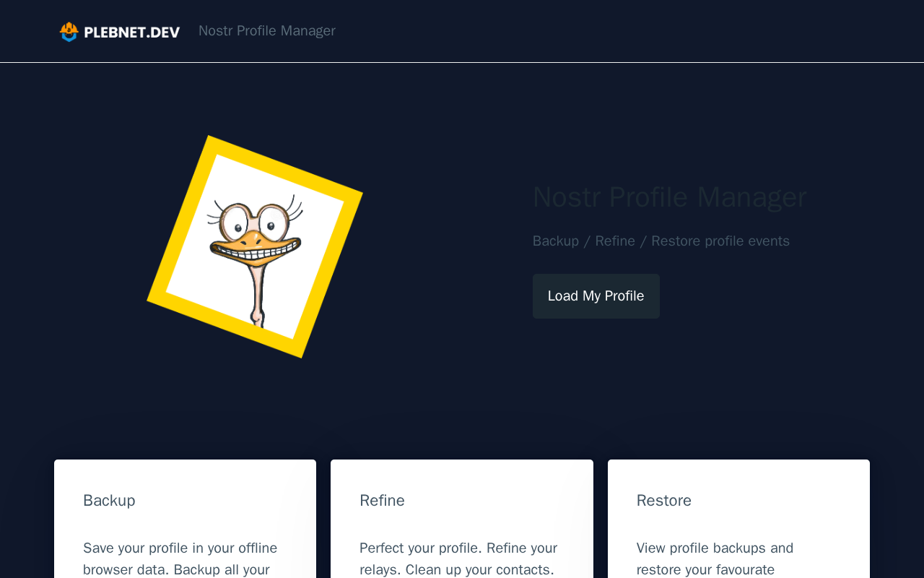
Task: Click the PLEBNET.DEV wordmark text
Action: point(131,32)
